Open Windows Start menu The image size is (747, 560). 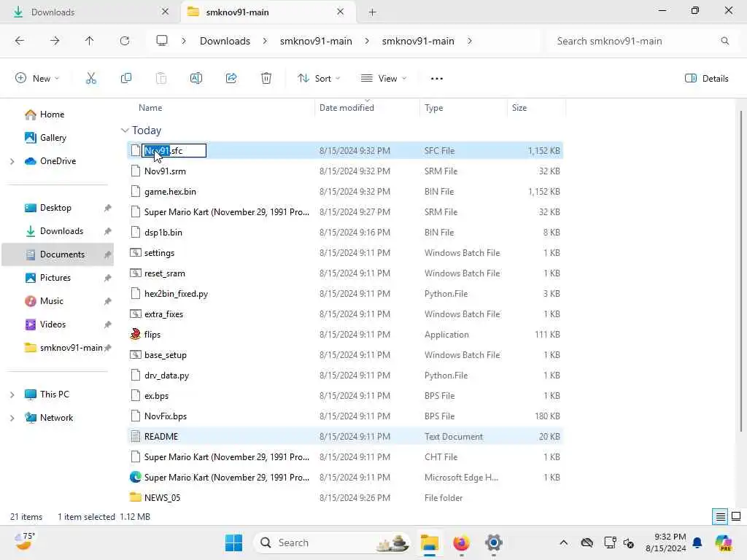coord(233,542)
